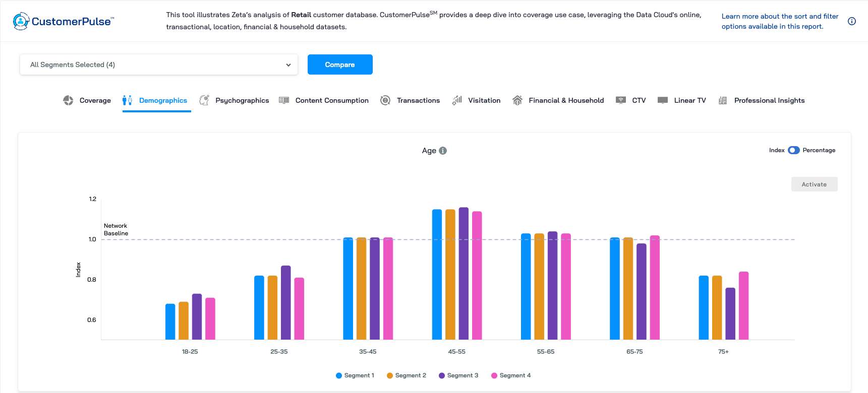Click the info icon next to Age
Screen dimensions: 868x393
point(443,151)
